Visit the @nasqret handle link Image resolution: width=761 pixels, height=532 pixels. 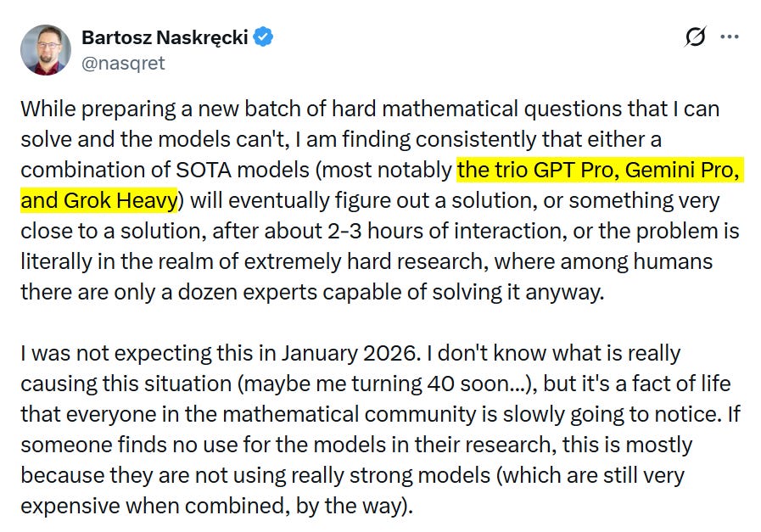(123, 63)
